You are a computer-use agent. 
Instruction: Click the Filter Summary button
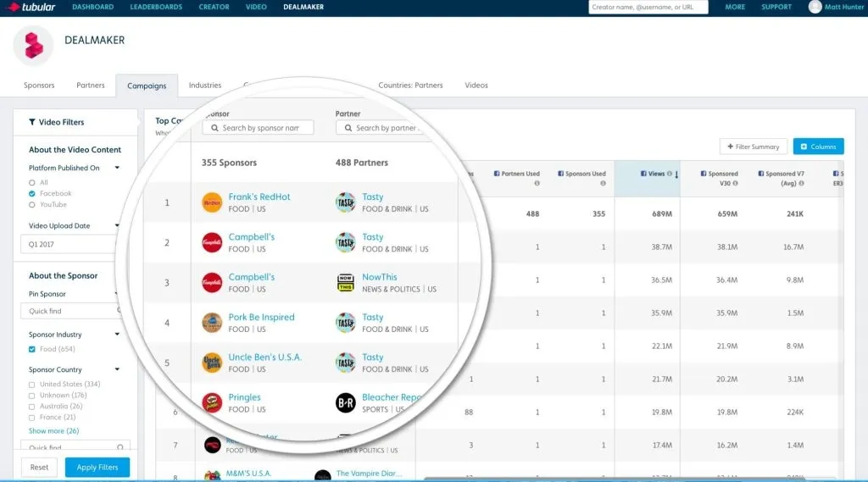pyautogui.click(x=753, y=147)
